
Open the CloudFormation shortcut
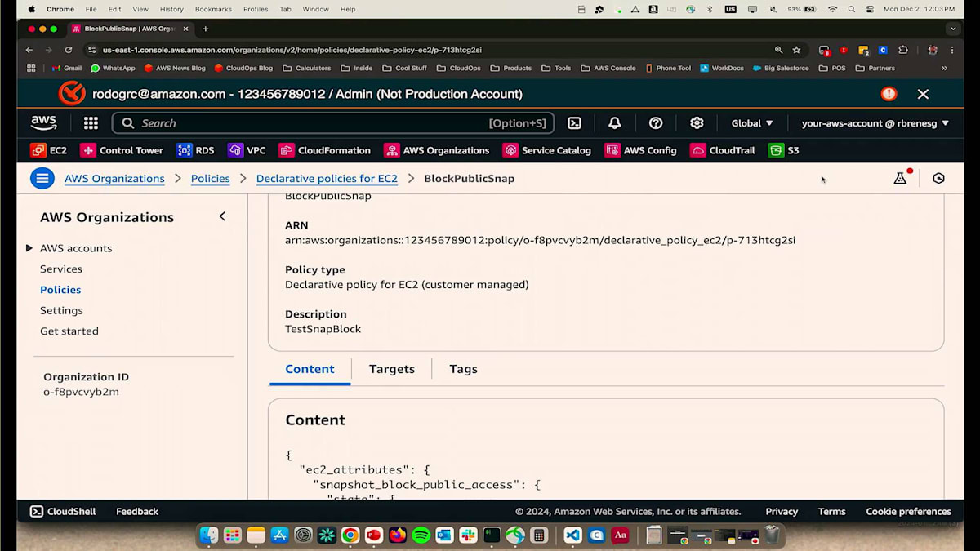coord(325,150)
